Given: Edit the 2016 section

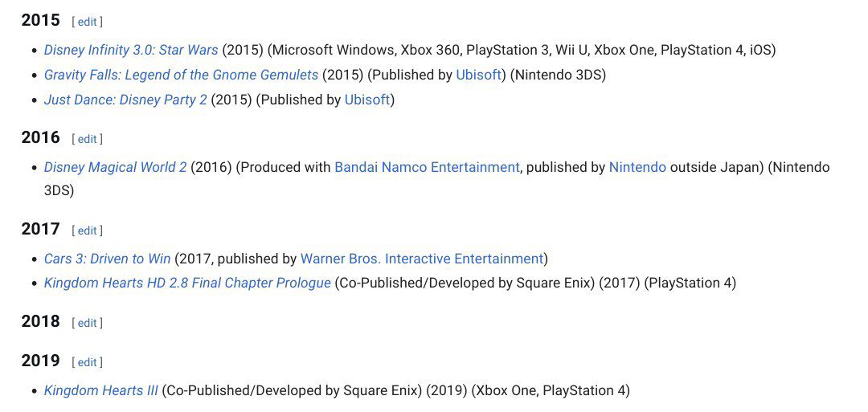Looking at the screenshot, I should (88, 139).
